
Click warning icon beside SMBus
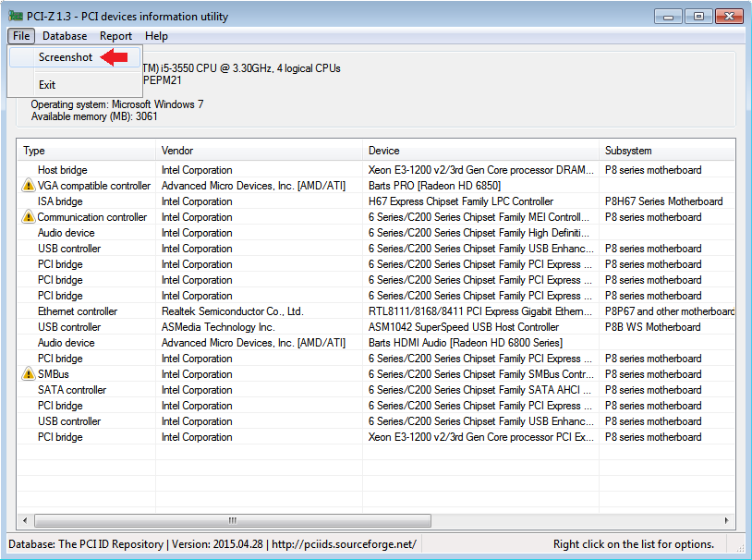[x=29, y=374]
